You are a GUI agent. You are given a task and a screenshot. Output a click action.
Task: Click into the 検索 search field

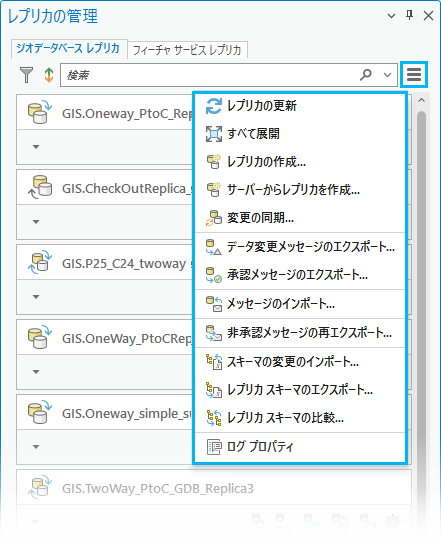coord(209,75)
